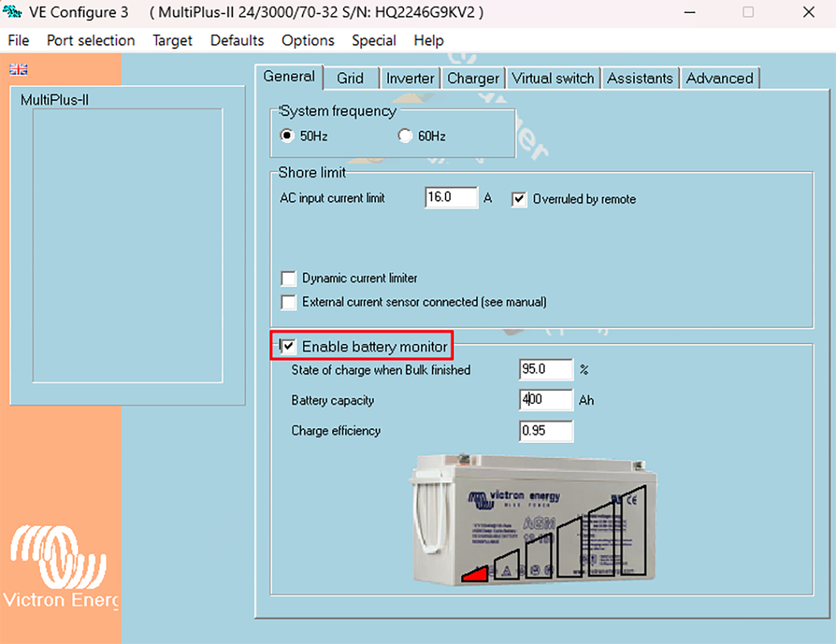Enable Dynamic current limiter
Image resolution: width=836 pixels, height=644 pixels.
289,279
